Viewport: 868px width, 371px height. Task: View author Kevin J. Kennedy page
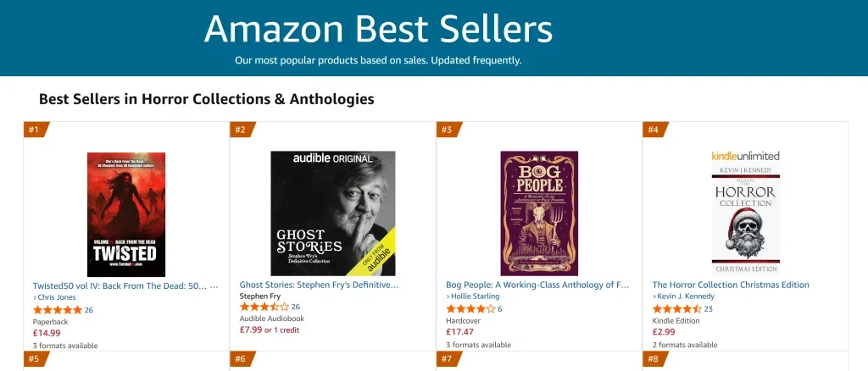[x=683, y=296]
